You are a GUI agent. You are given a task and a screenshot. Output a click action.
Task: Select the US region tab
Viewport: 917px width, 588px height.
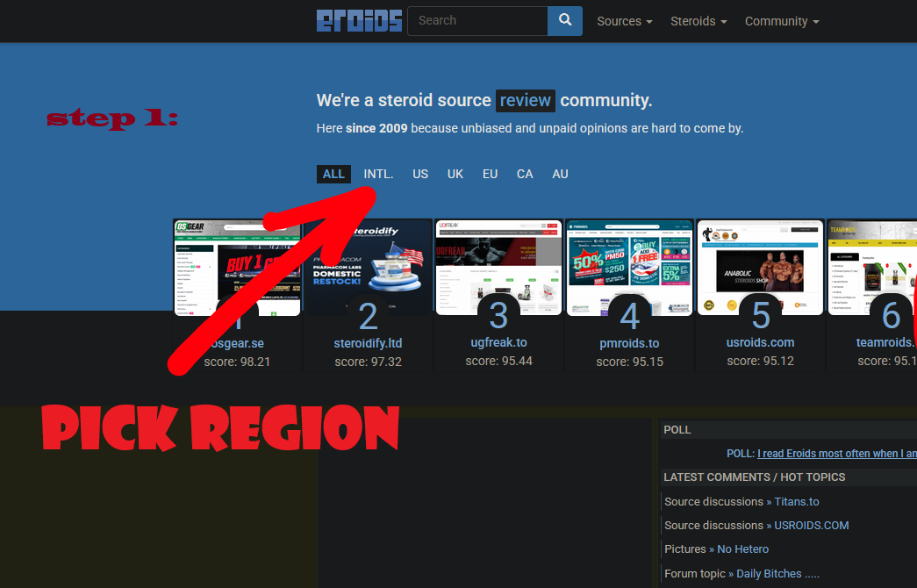(x=420, y=174)
